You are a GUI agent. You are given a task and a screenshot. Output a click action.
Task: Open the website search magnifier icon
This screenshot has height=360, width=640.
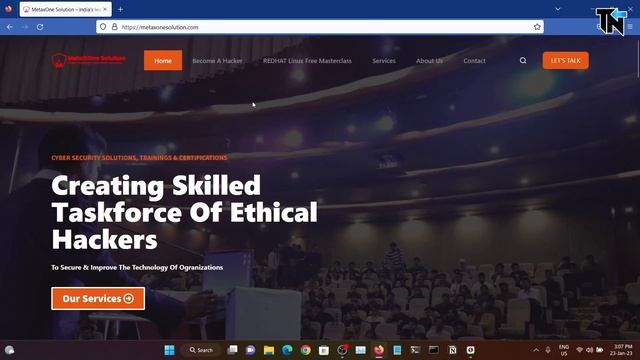point(523,60)
